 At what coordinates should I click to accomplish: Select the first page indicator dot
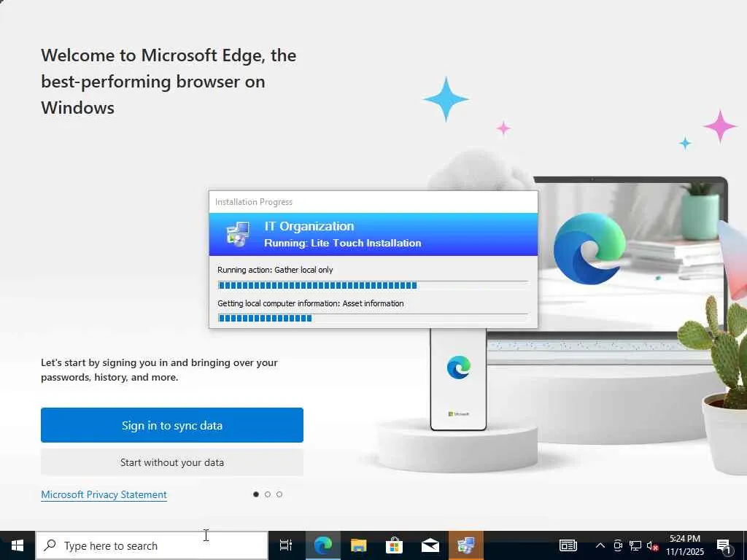coord(256,494)
